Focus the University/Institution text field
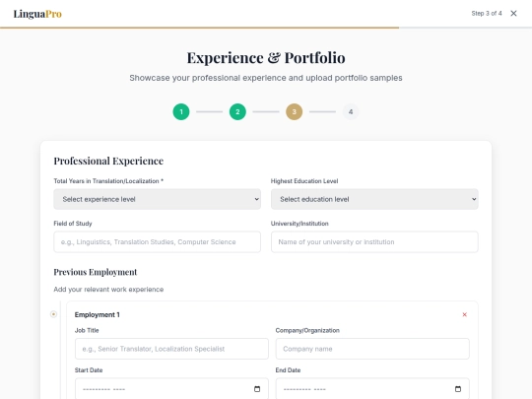The width and height of the screenshot is (532, 399). click(374, 242)
